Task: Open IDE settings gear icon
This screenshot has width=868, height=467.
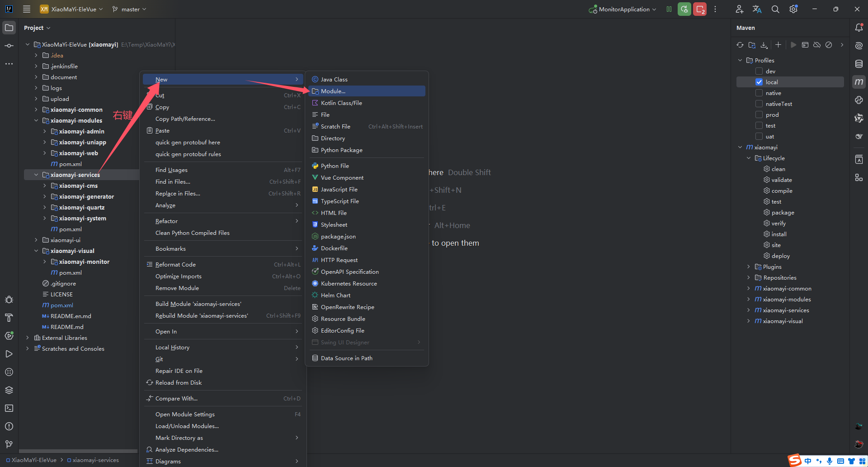Action: [x=793, y=9]
